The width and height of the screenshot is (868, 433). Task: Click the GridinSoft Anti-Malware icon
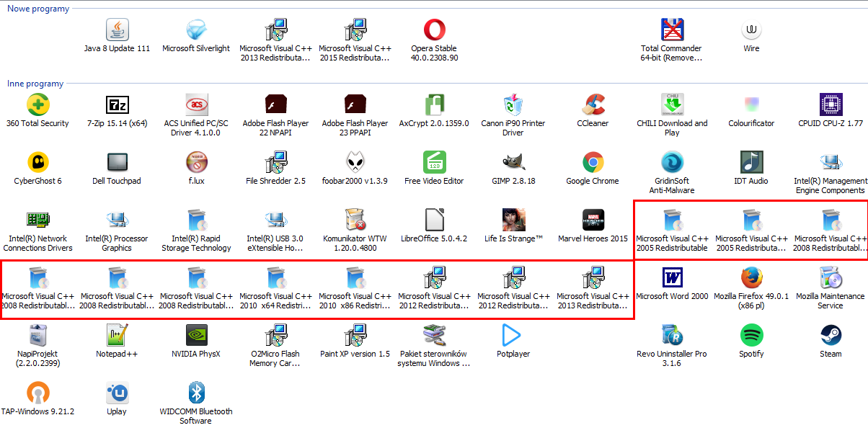672,162
